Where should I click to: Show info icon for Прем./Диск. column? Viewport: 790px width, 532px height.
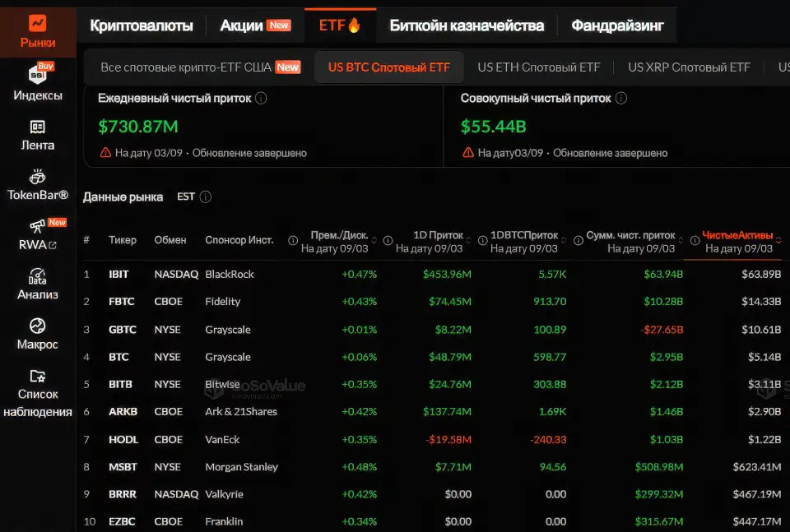293,241
